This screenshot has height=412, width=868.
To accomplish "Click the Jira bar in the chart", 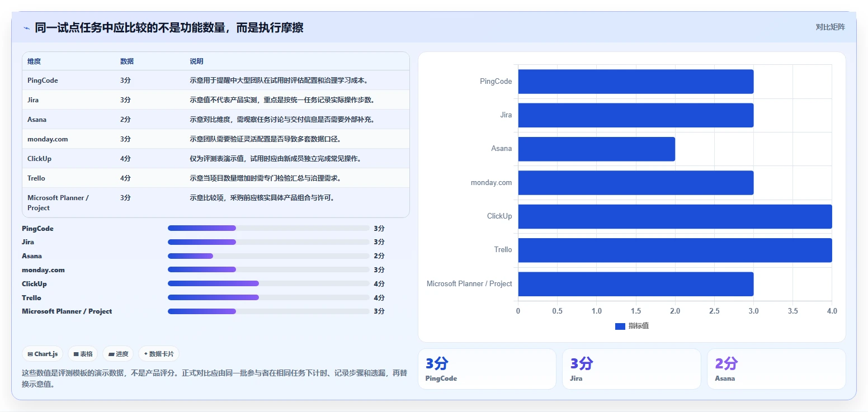I will [635, 115].
